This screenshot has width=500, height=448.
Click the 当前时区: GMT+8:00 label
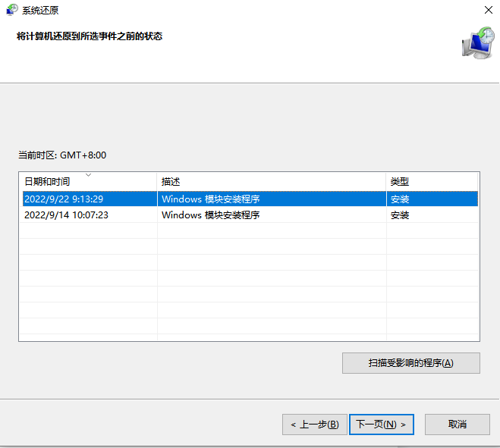coord(62,155)
